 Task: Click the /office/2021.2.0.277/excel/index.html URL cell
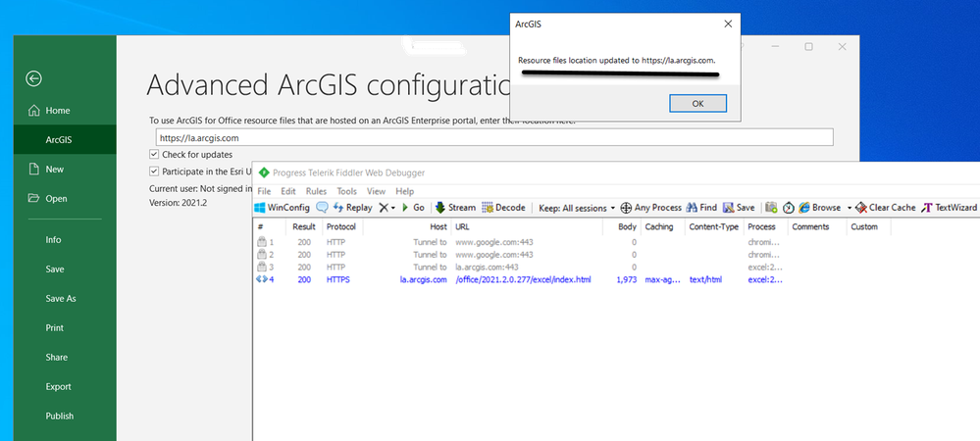point(523,279)
